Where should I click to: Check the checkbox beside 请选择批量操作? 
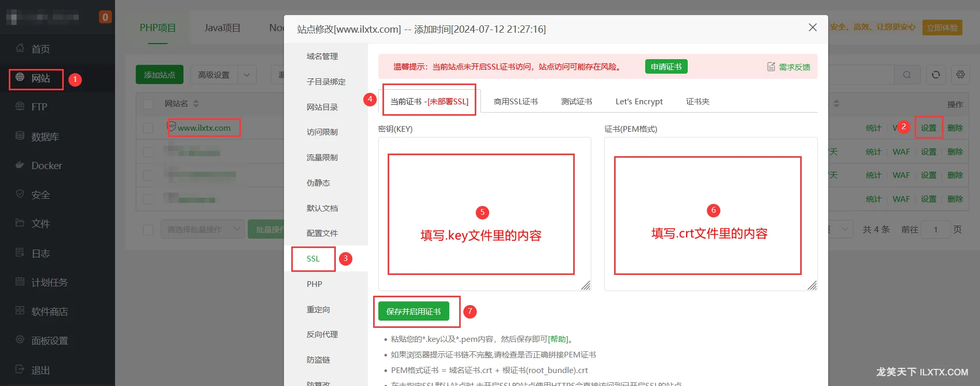(x=148, y=229)
